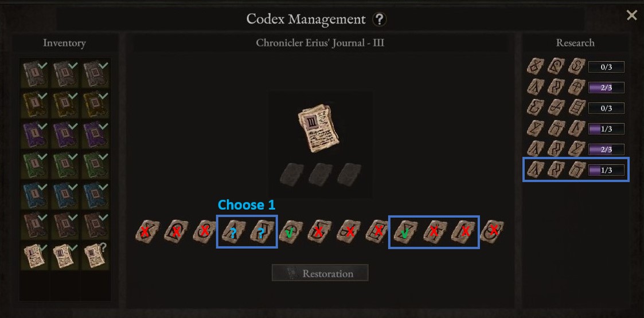Select the green book marked III

(x=95, y=166)
